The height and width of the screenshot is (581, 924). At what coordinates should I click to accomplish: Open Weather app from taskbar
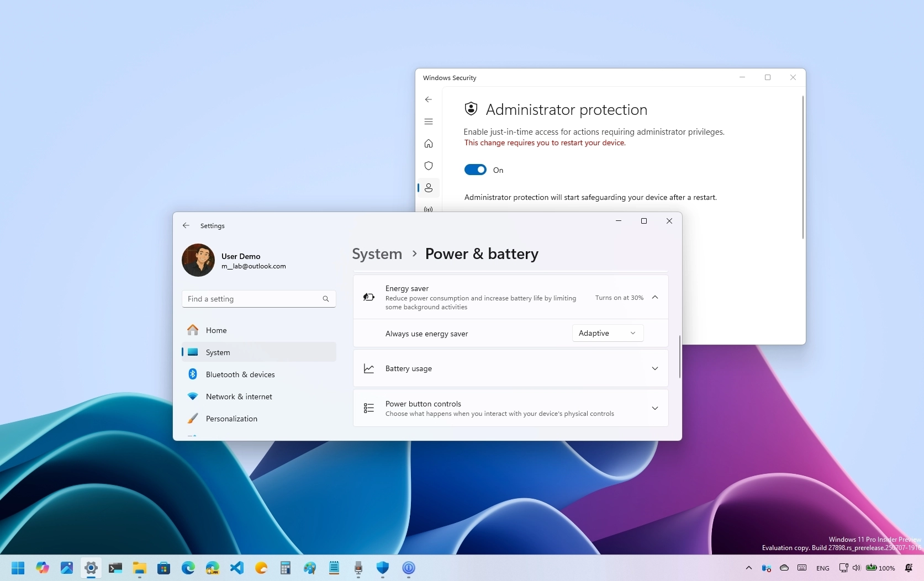click(x=261, y=568)
